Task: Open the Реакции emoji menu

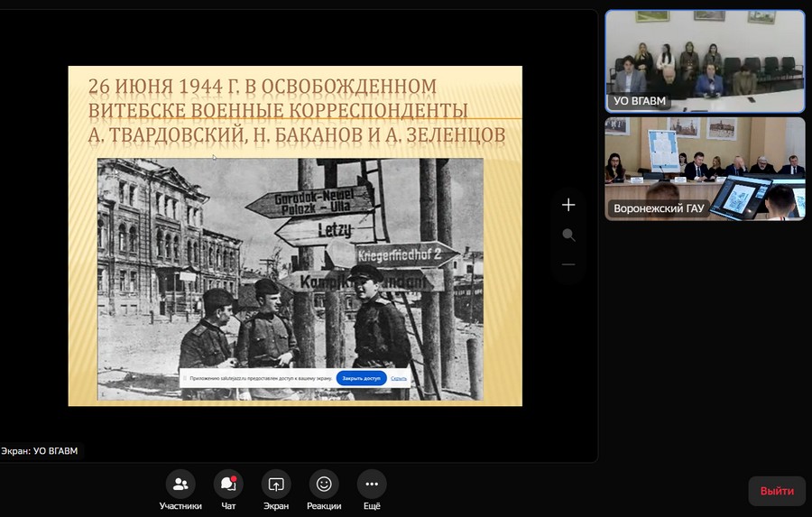Action: 324,485
